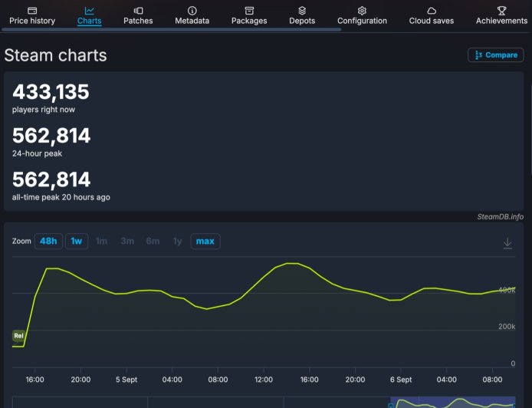Click the Cloud saves cloud icon
This screenshot has height=408, width=532.
coord(432,10)
